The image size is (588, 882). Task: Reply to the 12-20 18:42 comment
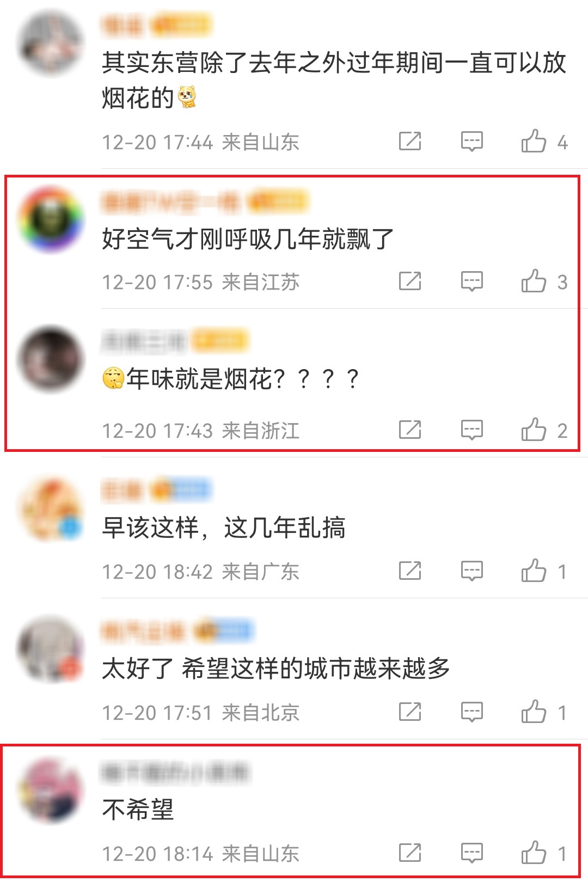point(471,571)
